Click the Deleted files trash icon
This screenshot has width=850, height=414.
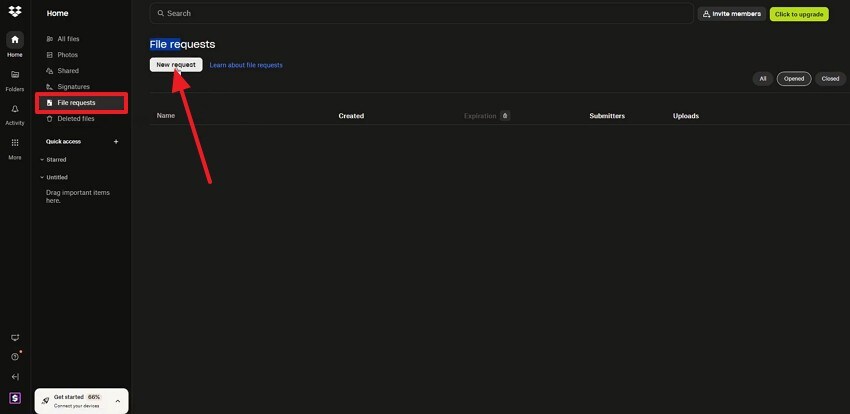coord(50,119)
